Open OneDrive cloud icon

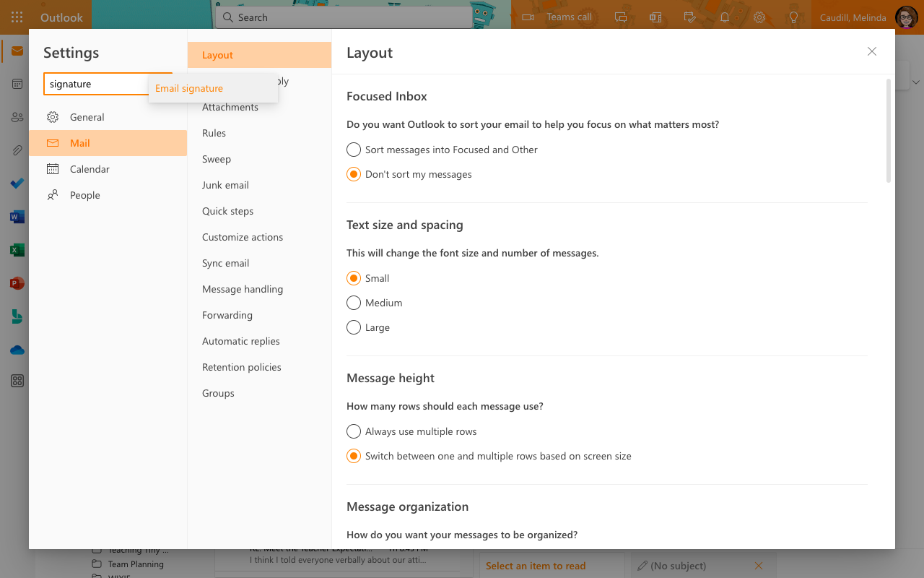(17, 350)
